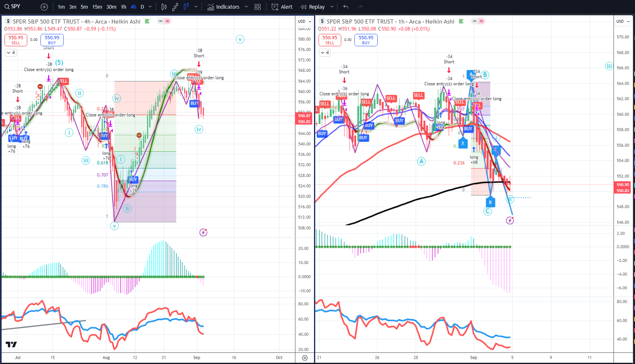Toggle the pink data-mode pill on 1h chart
Viewport: 635px width, 364px height.
tap(481, 21)
